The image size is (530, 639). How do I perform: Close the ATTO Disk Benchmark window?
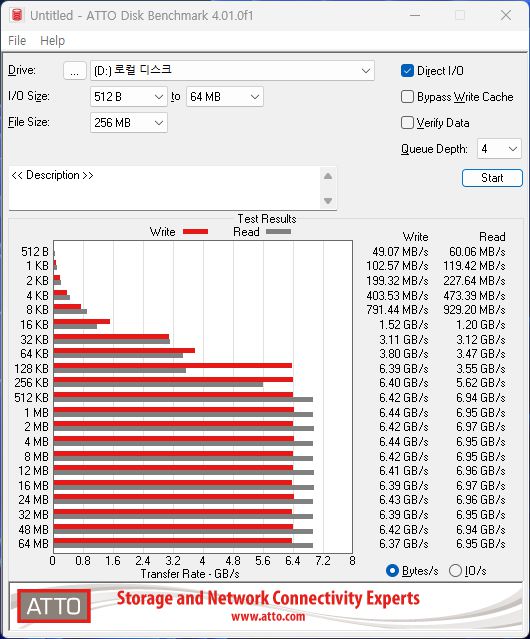(x=506, y=15)
